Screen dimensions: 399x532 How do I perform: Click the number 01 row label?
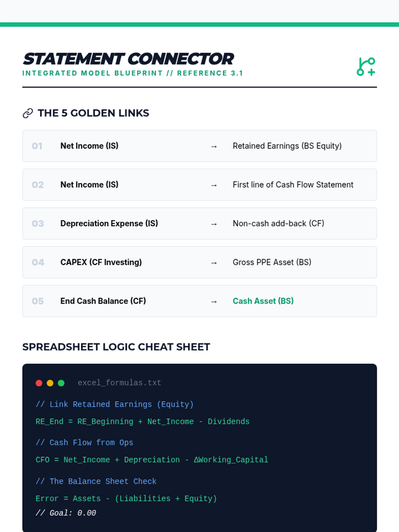click(x=37, y=146)
